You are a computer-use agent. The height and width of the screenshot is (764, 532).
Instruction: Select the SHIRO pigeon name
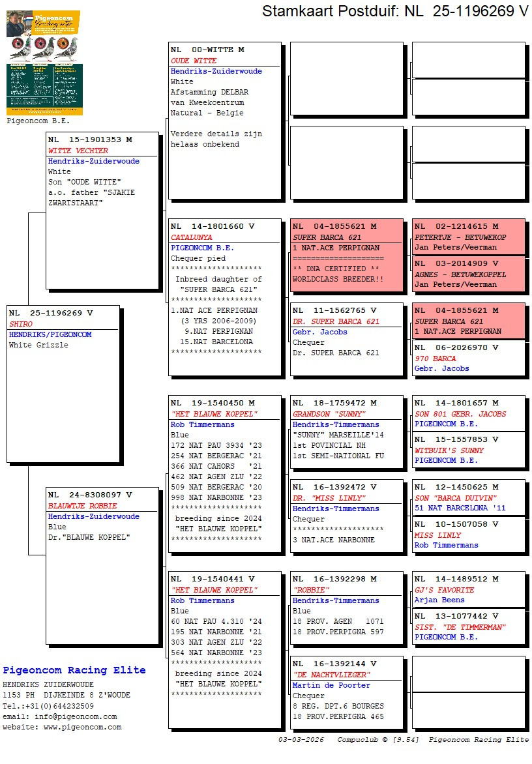pos(21,324)
